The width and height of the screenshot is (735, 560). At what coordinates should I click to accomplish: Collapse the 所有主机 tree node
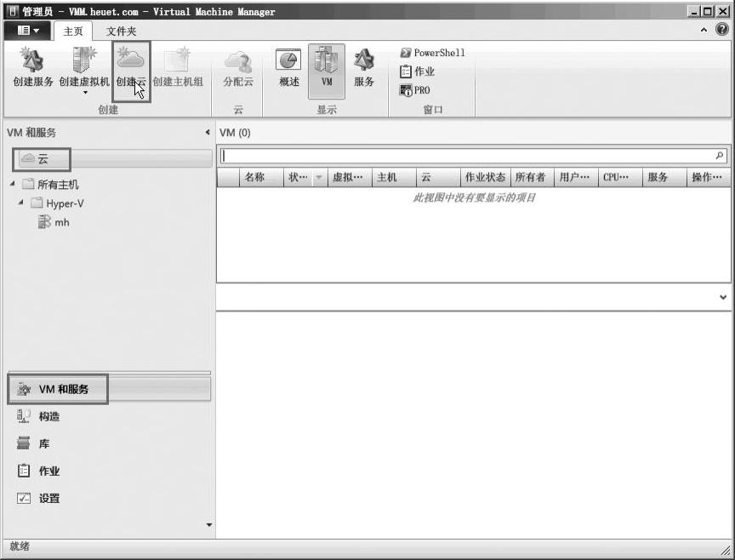click(12, 184)
